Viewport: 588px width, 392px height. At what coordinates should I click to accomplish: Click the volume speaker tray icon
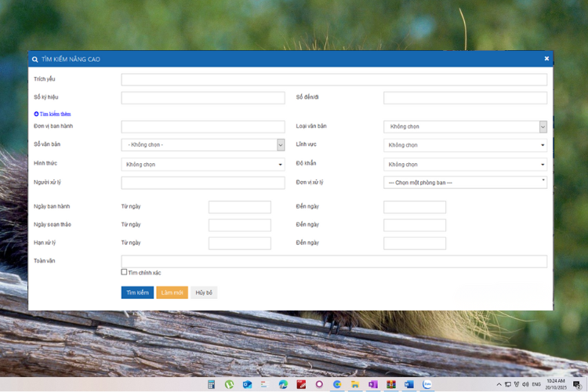pos(525,384)
